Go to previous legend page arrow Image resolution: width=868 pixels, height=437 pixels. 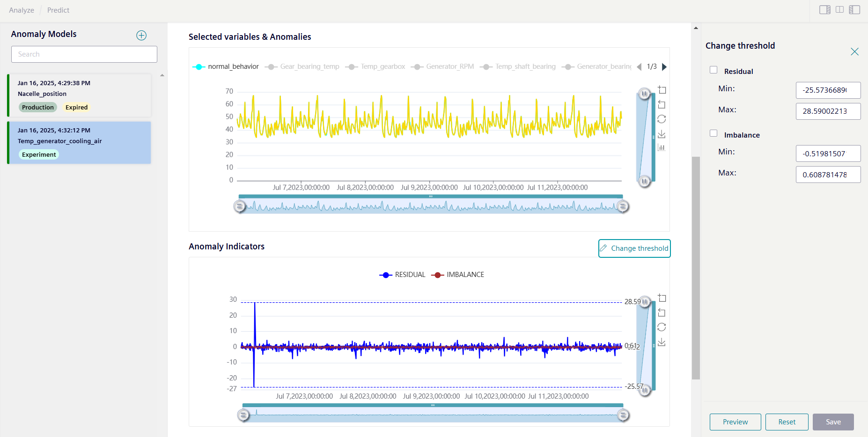pos(639,67)
